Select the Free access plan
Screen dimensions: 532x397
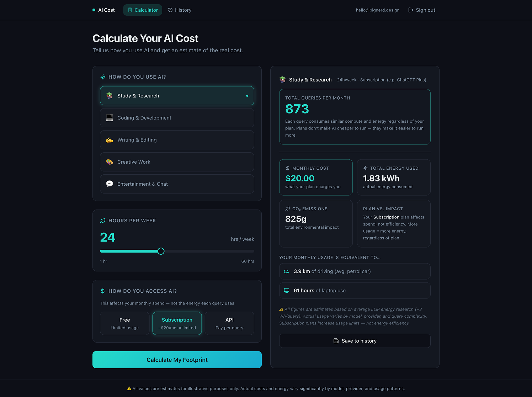[x=124, y=323]
